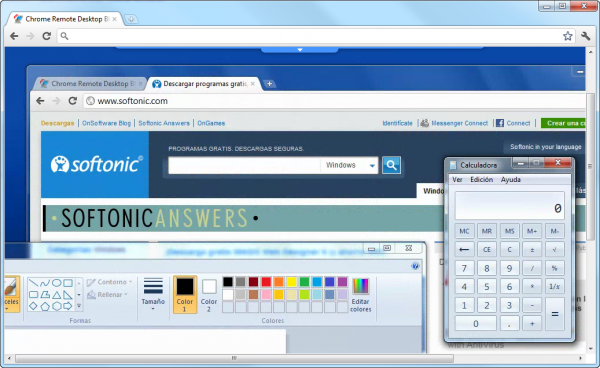Open the Ver menu in Calculadora
Viewport: 600px width, 368px height.
coord(457,179)
